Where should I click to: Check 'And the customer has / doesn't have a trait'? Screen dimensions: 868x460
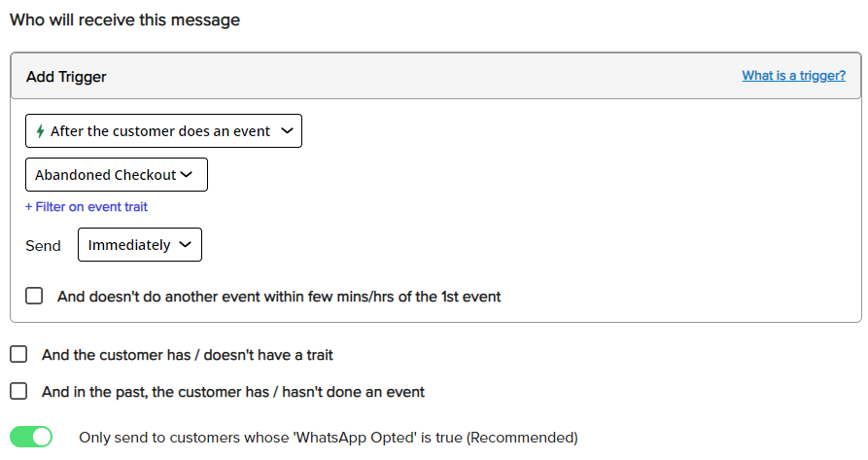[18, 354]
